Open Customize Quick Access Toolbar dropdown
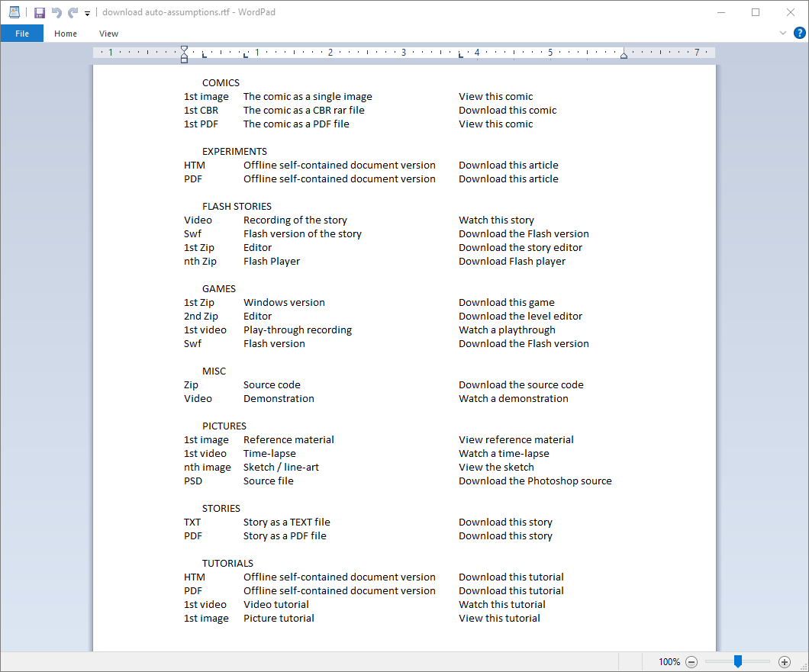The height and width of the screenshot is (672, 809). point(87,13)
